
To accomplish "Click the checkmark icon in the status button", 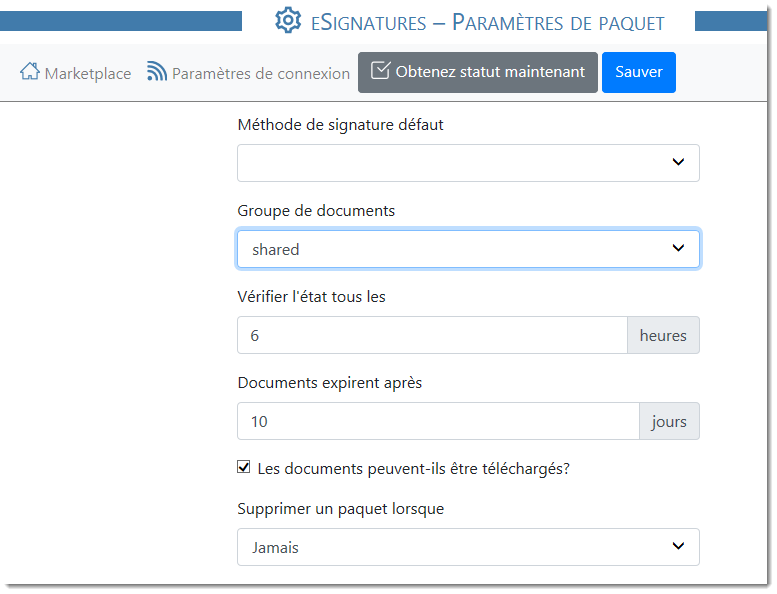I will pos(380,71).
